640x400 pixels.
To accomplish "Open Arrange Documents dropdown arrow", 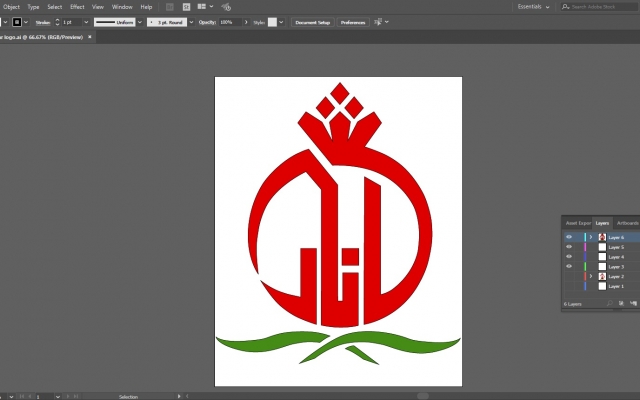I will (x=211, y=7).
